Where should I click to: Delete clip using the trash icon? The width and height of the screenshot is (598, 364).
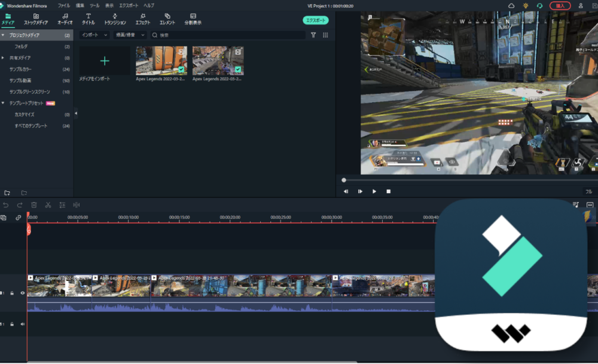pyautogui.click(x=34, y=205)
